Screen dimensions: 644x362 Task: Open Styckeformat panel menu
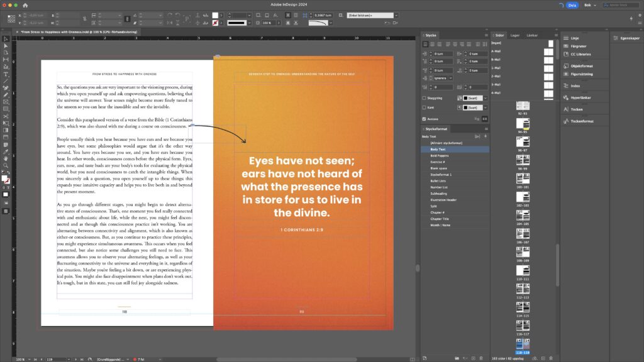(486, 129)
